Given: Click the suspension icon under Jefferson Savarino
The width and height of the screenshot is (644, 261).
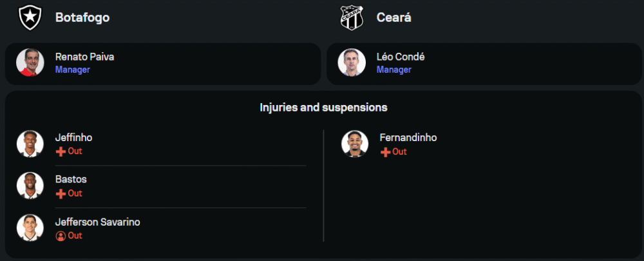Looking at the screenshot, I should coord(61,237).
